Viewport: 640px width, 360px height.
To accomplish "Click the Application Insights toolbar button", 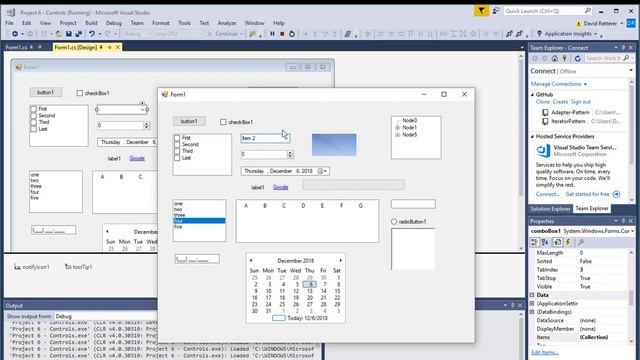I will coord(568,34).
